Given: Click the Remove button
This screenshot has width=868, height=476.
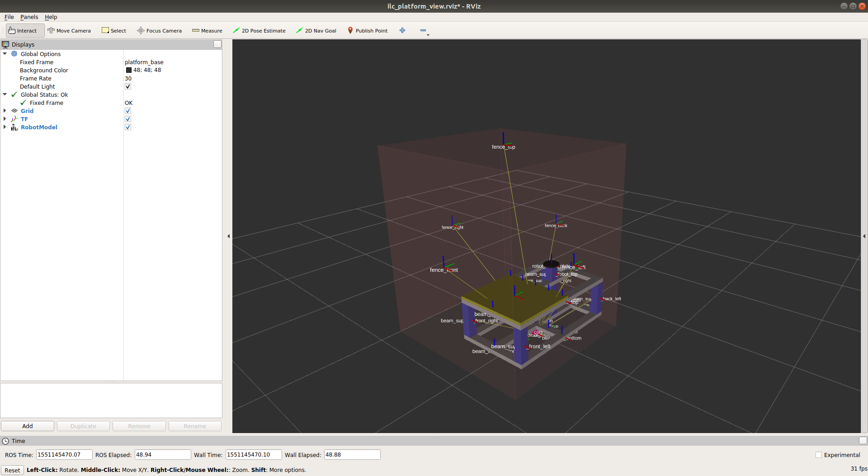Looking at the screenshot, I should tap(139, 426).
